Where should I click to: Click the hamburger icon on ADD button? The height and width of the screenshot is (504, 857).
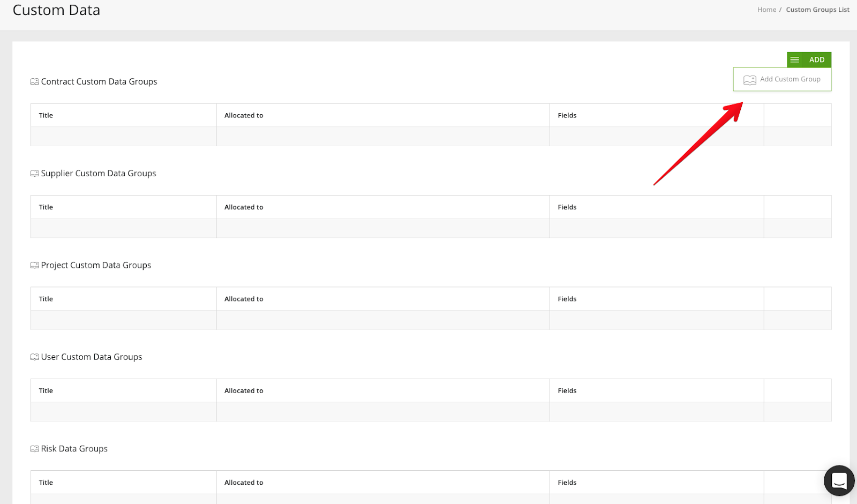pos(795,59)
